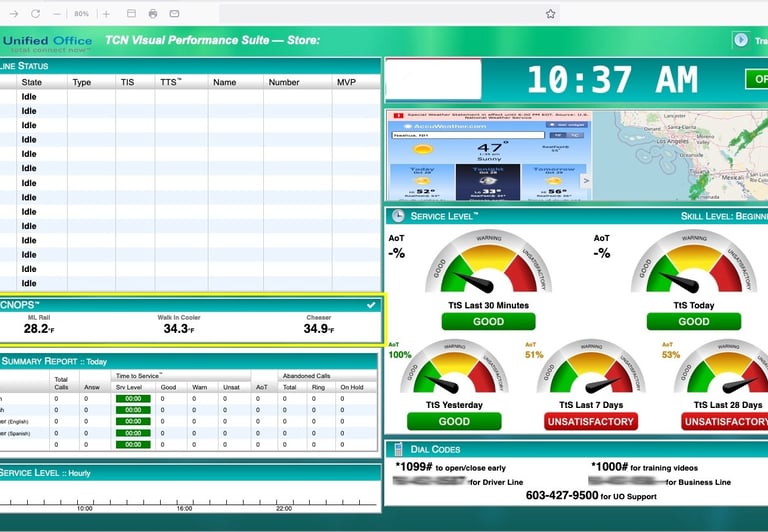Click the Tonight forecast tile in AccuWeather

click(x=488, y=182)
